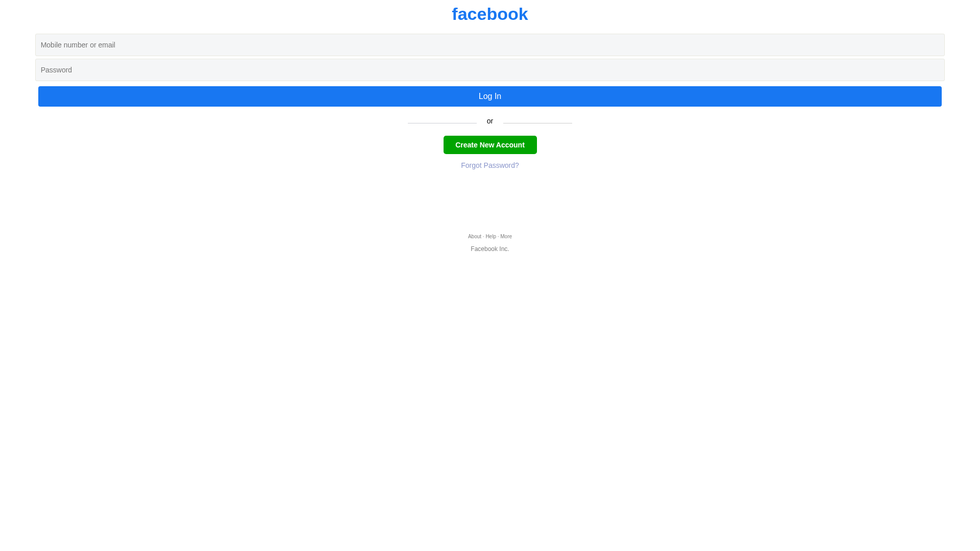Open the Help footer link
Image resolution: width=980 pixels, height=551 pixels.
coord(491,237)
